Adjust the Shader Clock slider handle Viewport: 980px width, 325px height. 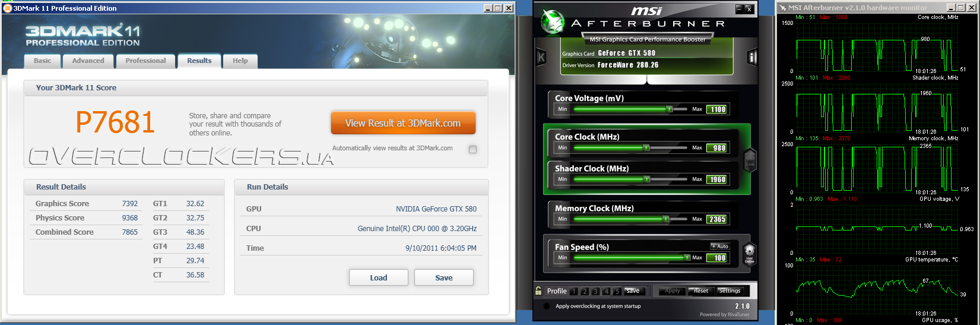tap(646, 179)
